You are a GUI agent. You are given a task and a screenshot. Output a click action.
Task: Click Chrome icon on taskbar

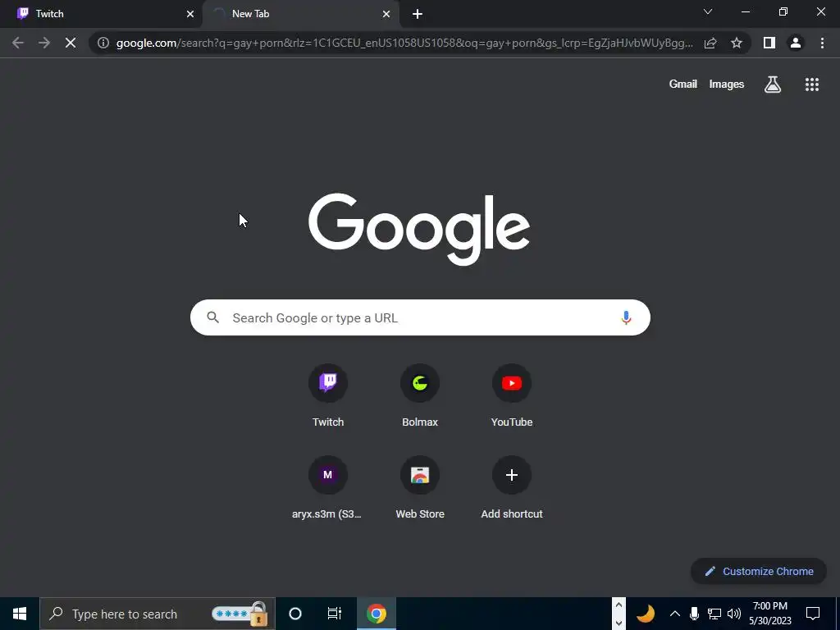[x=376, y=614]
